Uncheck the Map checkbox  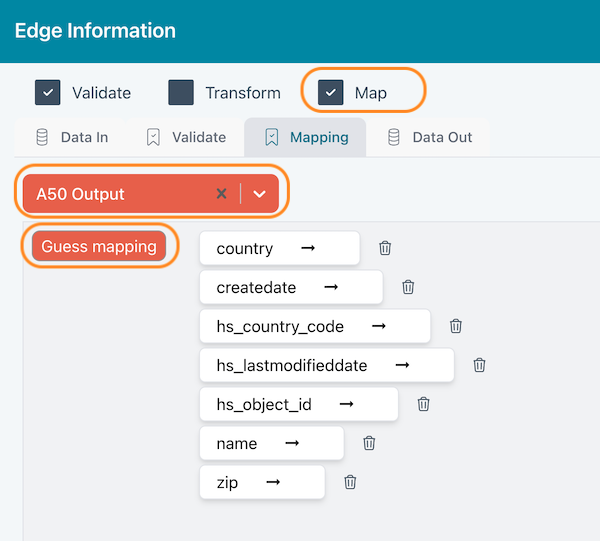(331, 93)
